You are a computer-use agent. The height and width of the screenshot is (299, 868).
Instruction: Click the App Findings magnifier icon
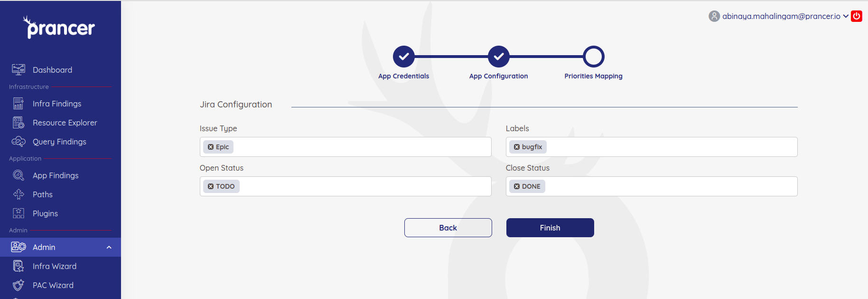click(x=19, y=175)
